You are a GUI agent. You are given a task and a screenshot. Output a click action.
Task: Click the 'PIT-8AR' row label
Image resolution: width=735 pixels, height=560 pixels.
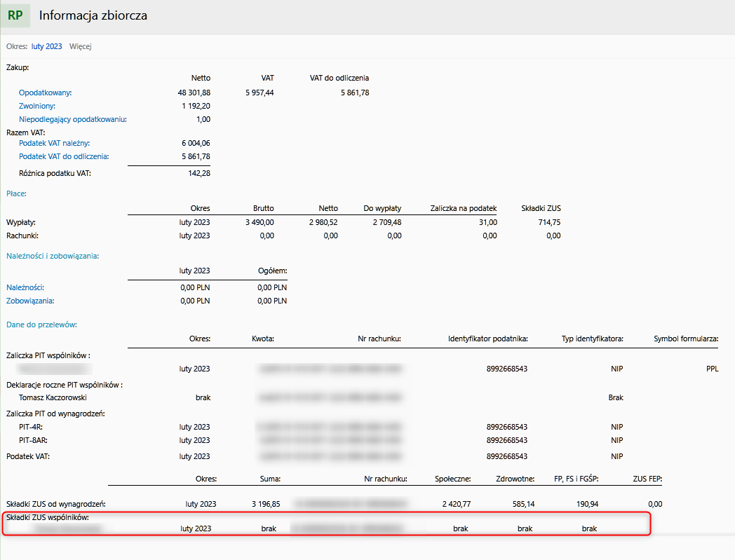(x=33, y=440)
